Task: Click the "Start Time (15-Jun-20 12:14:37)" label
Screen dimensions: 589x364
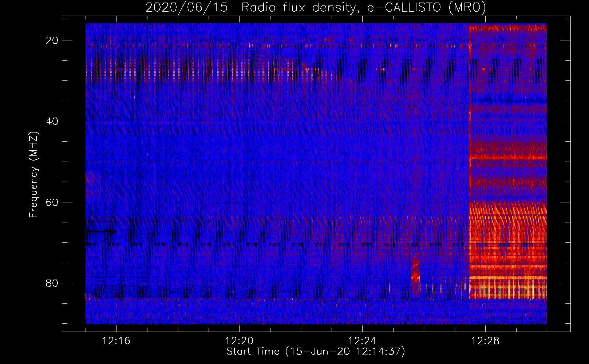Action: coord(316,352)
